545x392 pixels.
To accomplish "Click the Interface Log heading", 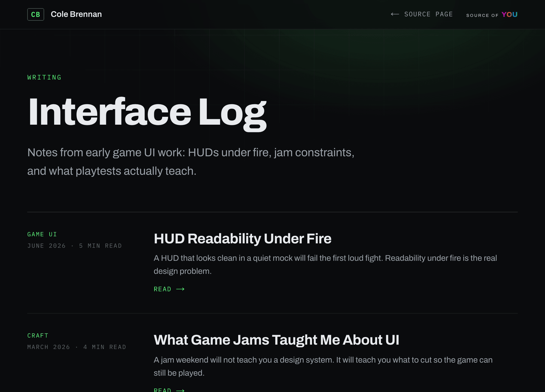I will 147,113.
